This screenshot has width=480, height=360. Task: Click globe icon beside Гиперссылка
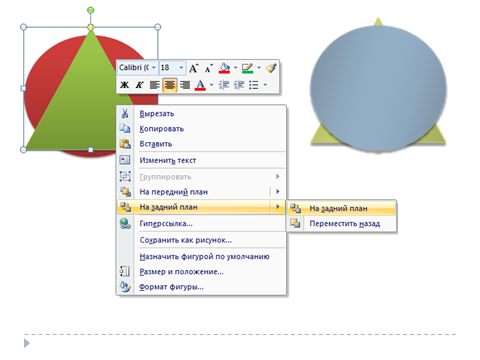pyautogui.click(x=125, y=224)
